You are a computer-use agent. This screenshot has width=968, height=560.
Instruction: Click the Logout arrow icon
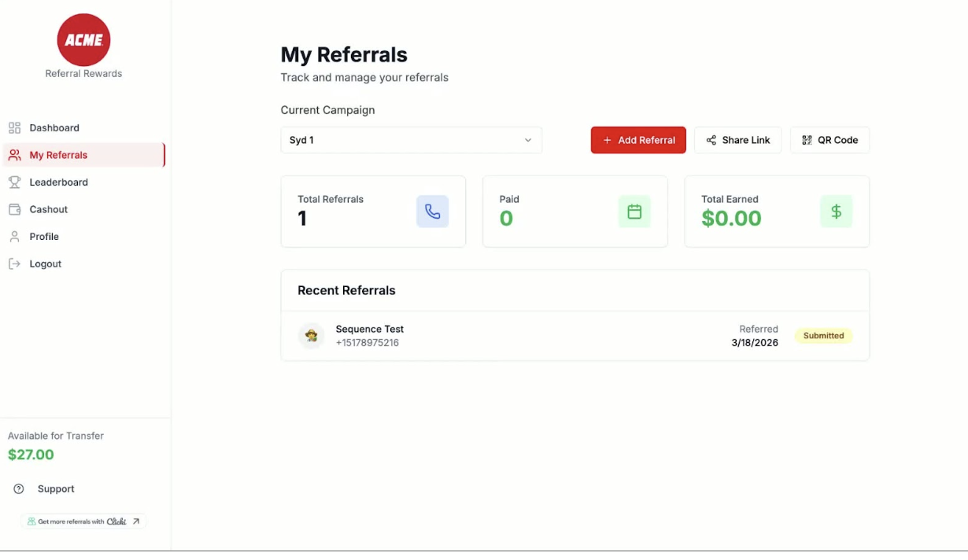pos(14,263)
